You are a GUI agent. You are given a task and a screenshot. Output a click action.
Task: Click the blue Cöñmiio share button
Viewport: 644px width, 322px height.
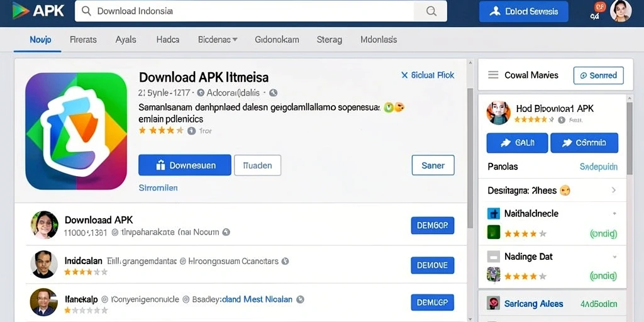coord(584,143)
